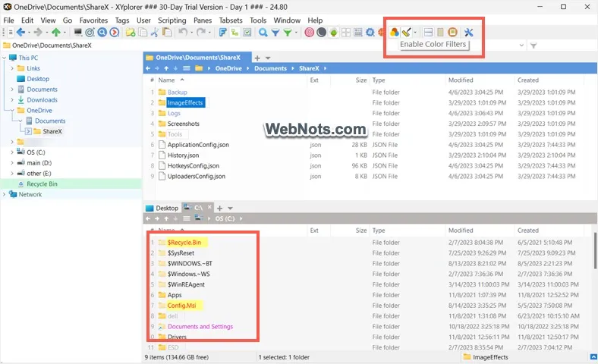Click the pink spiral toolbar icon

310,33
